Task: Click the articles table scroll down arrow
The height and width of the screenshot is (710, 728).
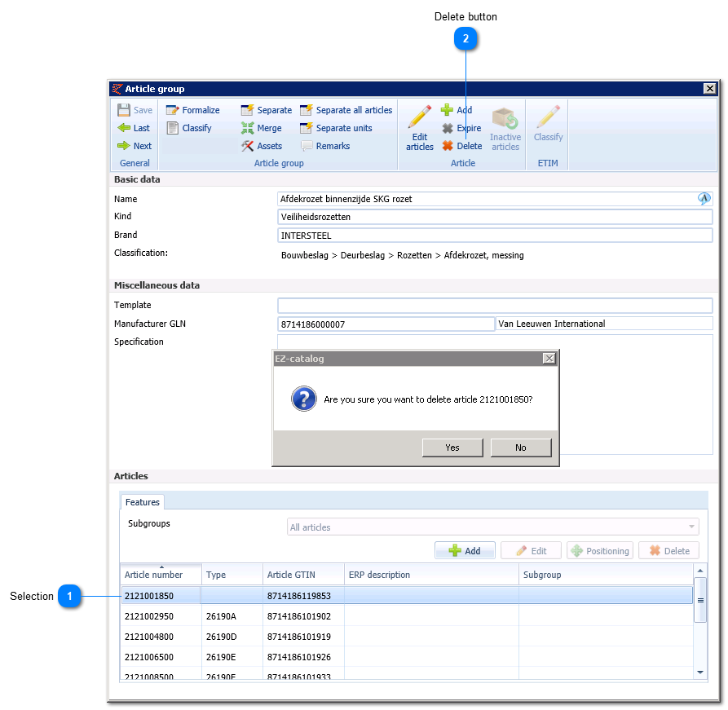Action: [x=700, y=672]
